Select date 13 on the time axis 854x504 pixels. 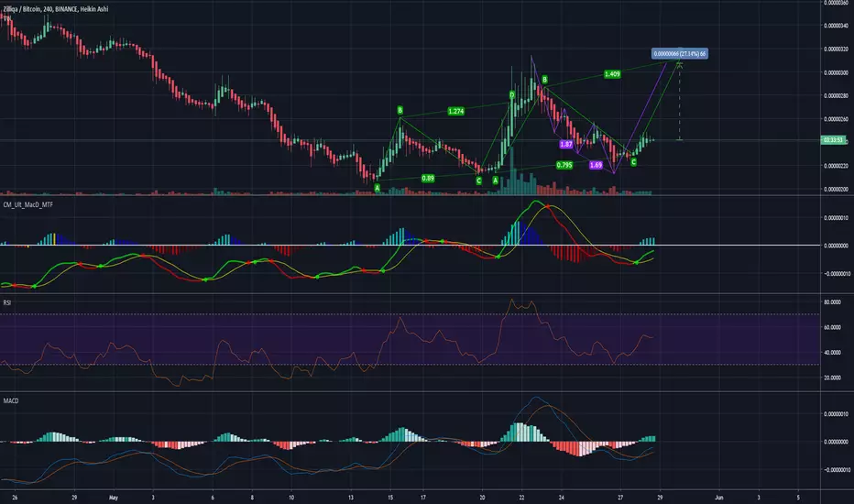(351, 498)
